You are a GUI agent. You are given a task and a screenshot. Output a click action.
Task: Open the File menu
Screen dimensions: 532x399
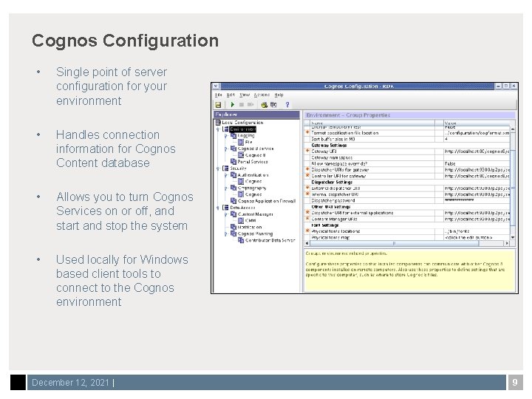tap(219, 95)
